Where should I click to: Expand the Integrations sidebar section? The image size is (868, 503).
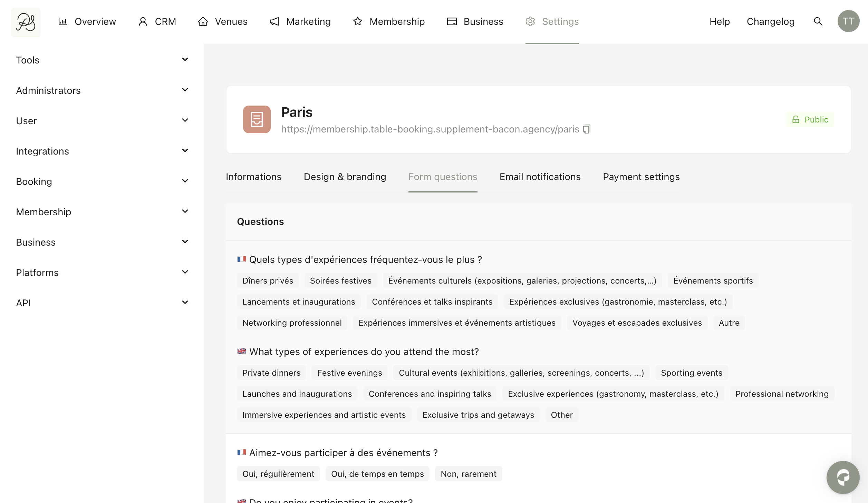point(185,151)
